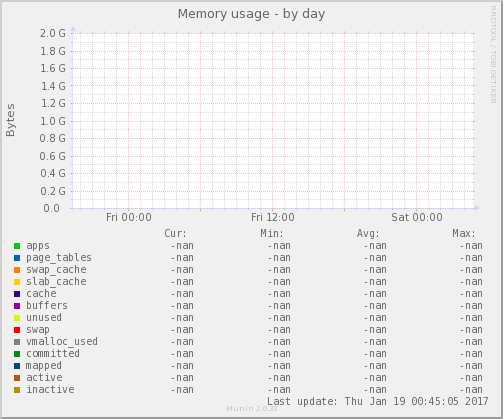This screenshot has height=419, width=503.
Task: Click the Cur value for apps
Action: coord(182,246)
